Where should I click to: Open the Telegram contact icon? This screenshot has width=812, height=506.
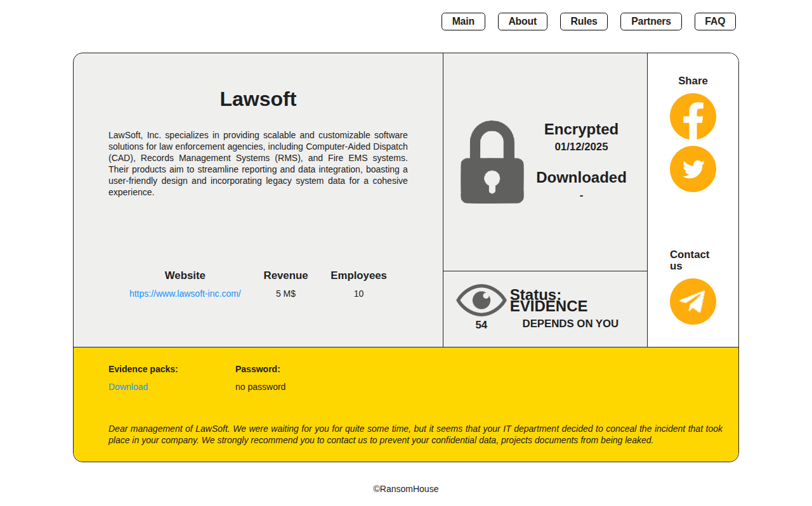[693, 302]
